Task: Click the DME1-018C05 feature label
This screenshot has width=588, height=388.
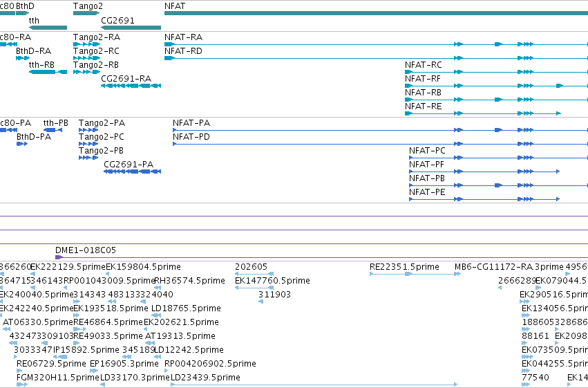Action: coord(86,250)
